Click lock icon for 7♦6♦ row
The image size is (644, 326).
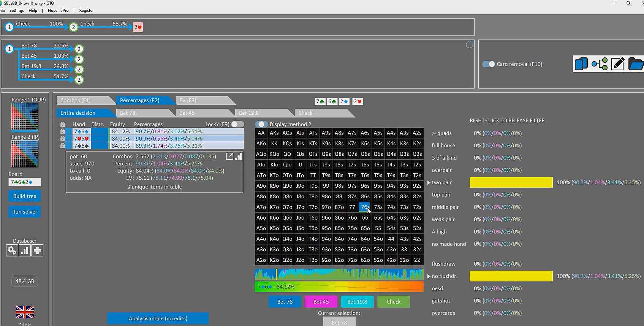63,131
